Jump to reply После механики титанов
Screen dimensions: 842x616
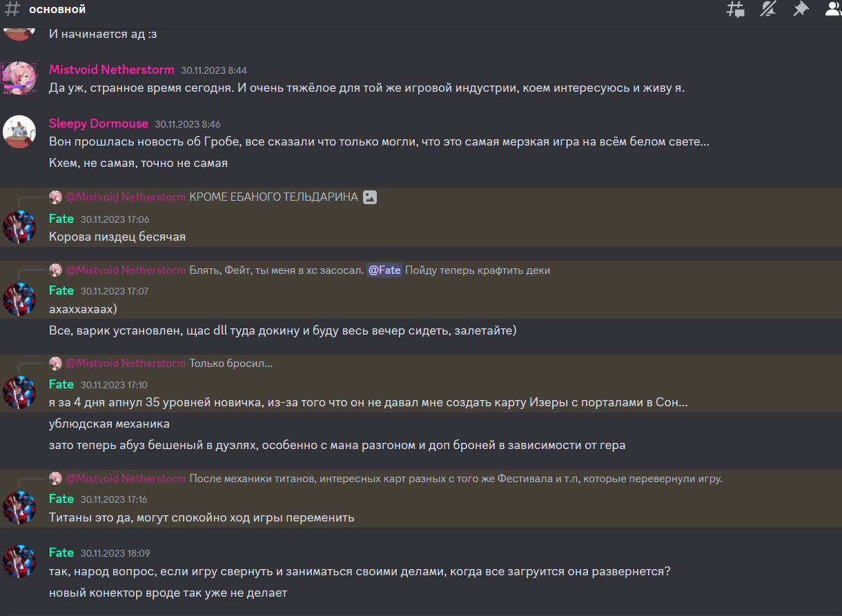[x=456, y=479]
